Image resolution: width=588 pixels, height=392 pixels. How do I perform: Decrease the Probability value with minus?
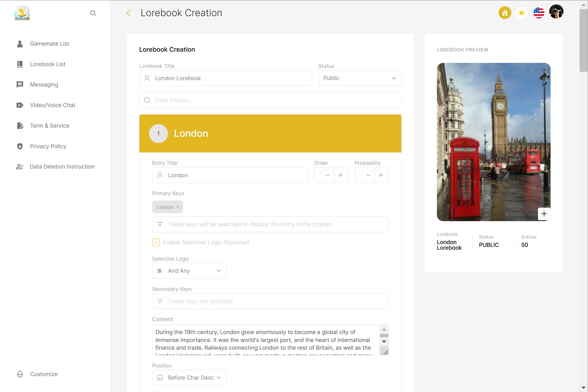point(368,175)
